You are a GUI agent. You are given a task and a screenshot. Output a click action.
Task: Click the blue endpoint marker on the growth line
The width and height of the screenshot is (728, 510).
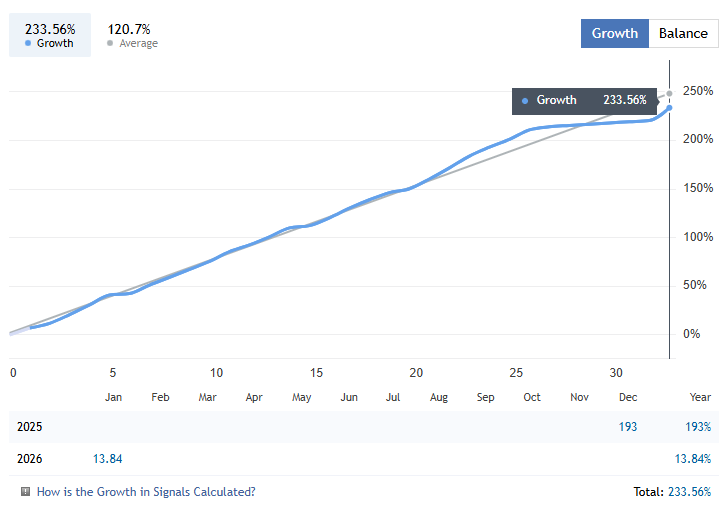669,108
